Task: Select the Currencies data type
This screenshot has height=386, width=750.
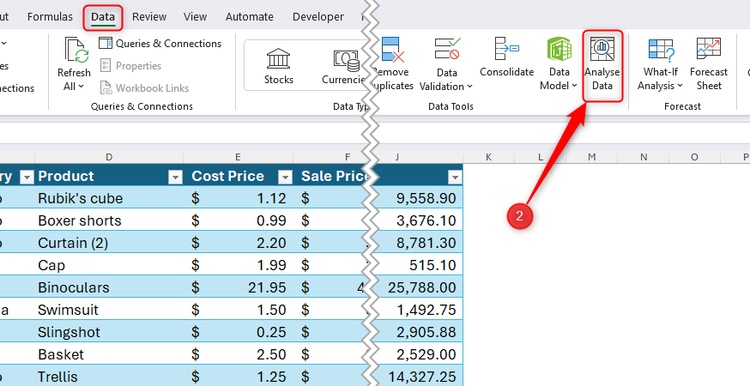Action: tap(344, 66)
